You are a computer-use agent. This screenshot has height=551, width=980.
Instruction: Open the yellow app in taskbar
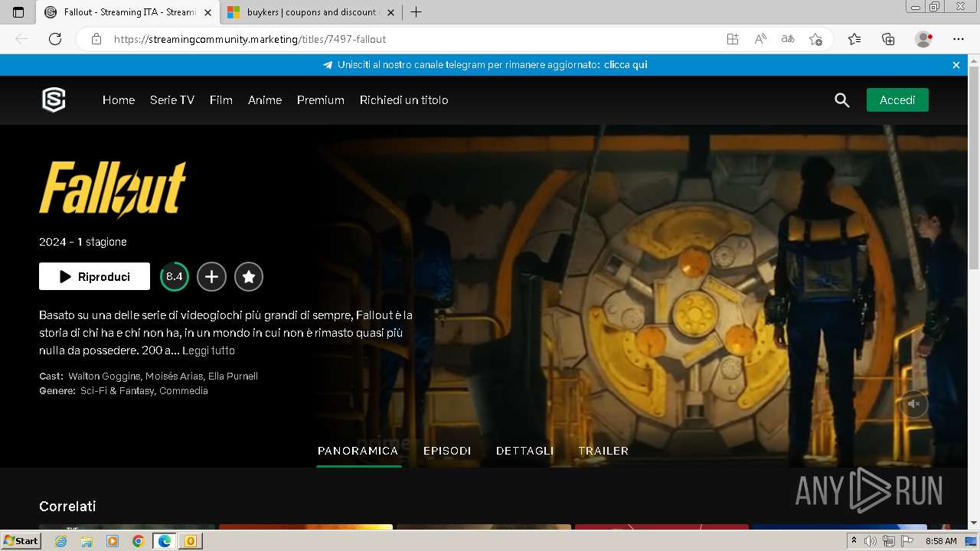[x=191, y=541]
